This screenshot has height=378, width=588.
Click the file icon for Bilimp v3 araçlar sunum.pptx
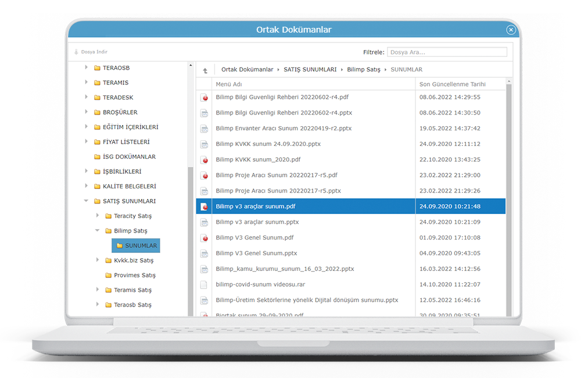click(x=205, y=223)
